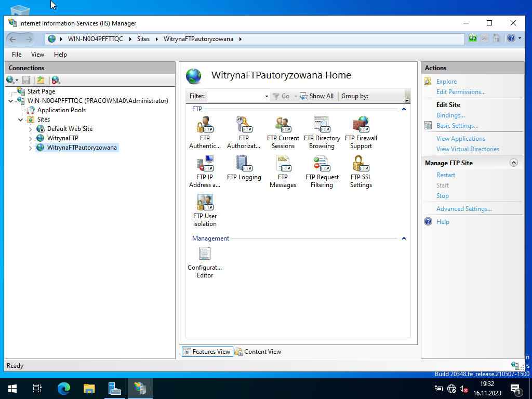Collapse the FTP feature group
The image size is (532, 399).
pyautogui.click(x=404, y=109)
